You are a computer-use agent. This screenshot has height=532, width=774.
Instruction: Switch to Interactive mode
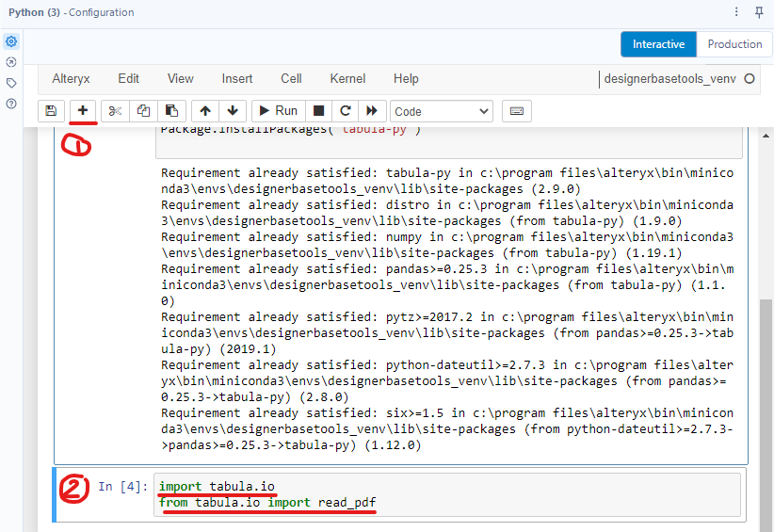(658, 44)
